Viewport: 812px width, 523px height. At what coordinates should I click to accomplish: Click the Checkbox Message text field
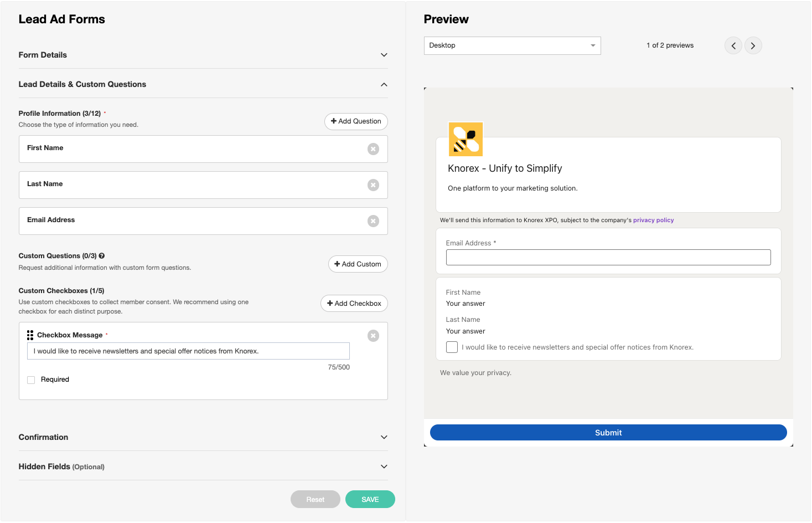pyautogui.click(x=188, y=351)
